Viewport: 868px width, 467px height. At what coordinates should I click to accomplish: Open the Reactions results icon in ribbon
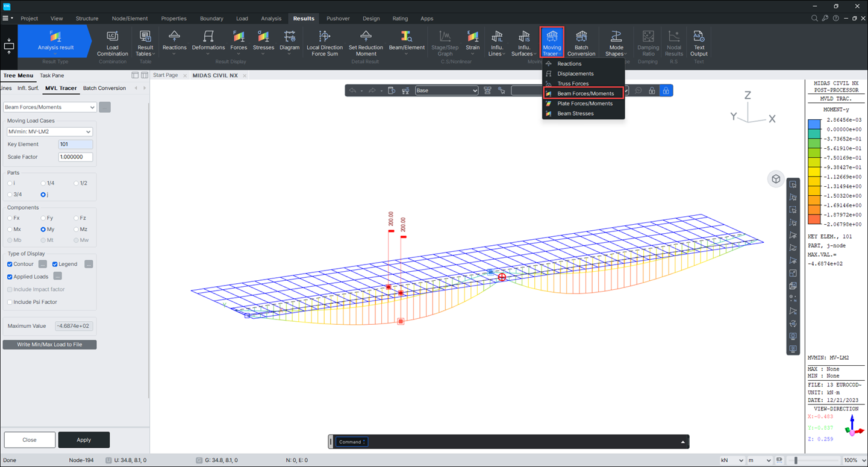coord(174,42)
